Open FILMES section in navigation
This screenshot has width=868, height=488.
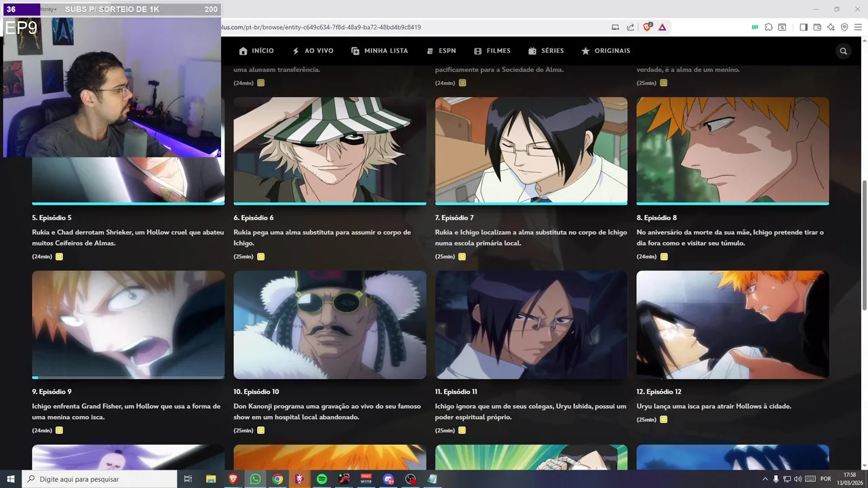pos(492,51)
